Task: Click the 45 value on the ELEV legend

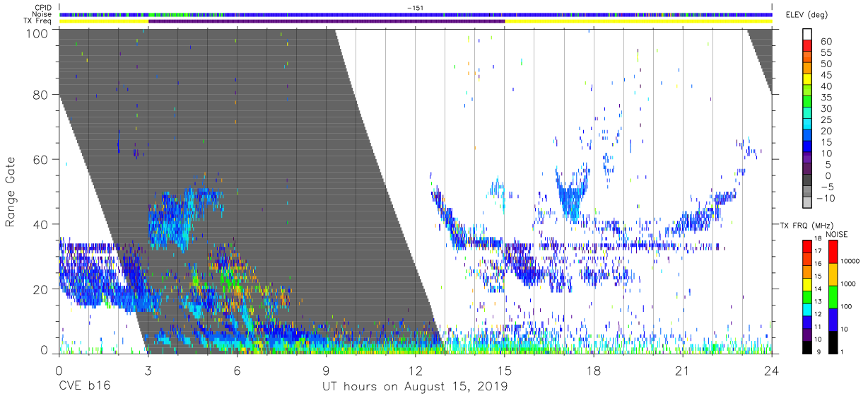Action: 826,75
